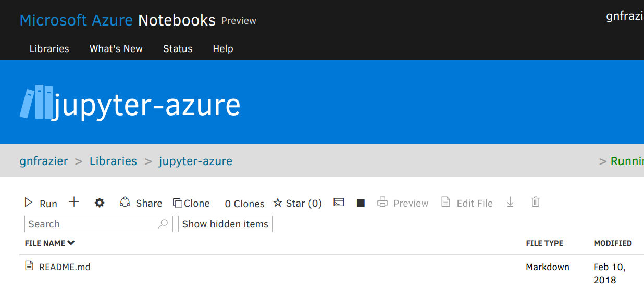Click the Preview printer icon
644x291 pixels.
click(x=382, y=202)
